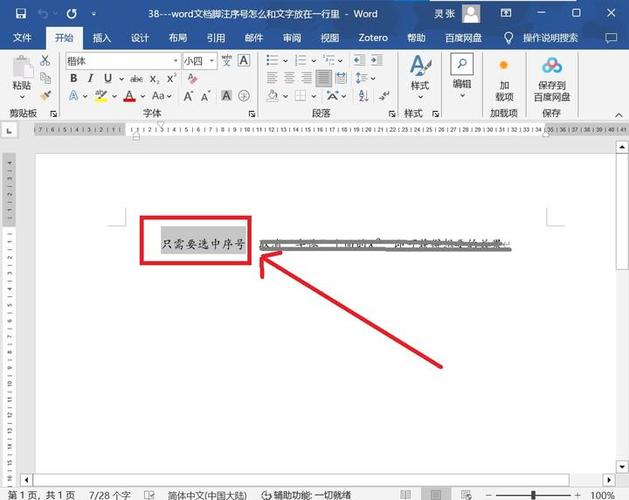The height and width of the screenshot is (500, 629).
Task: Open line spacing dropdown
Action: coord(365,78)
